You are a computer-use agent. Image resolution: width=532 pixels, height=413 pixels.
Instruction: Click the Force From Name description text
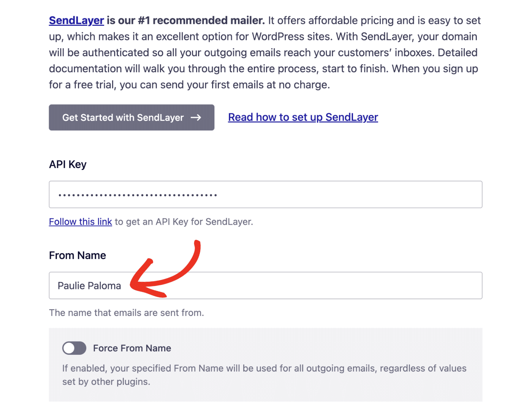pos(264,375)
